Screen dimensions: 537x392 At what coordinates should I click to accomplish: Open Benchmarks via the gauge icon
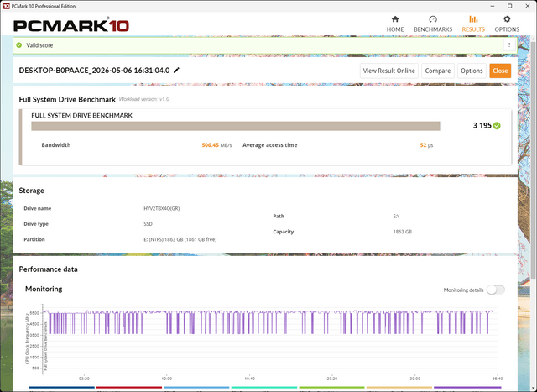(433, 19)
